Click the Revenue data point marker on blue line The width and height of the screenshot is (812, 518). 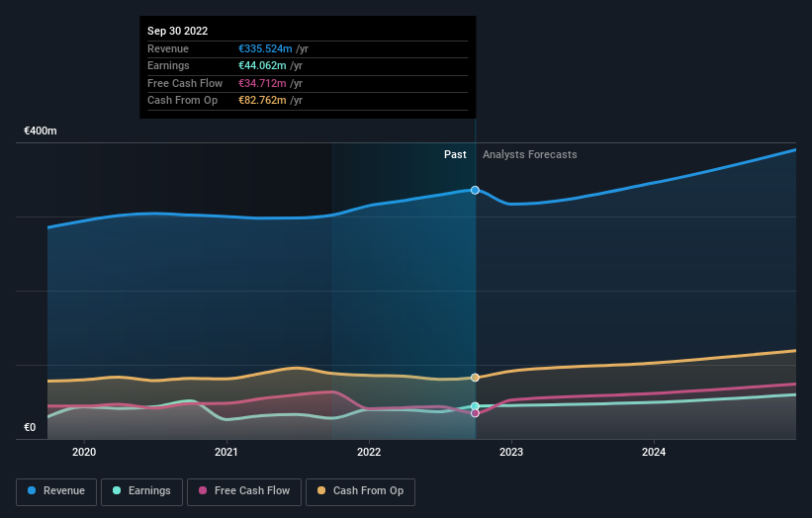tap(475, 190)
